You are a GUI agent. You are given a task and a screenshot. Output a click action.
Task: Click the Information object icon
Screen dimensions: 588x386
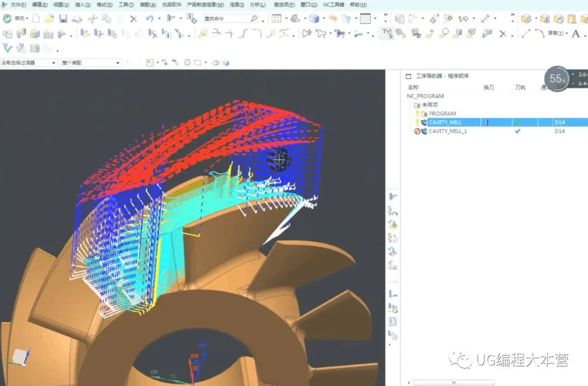click(192, 19)
